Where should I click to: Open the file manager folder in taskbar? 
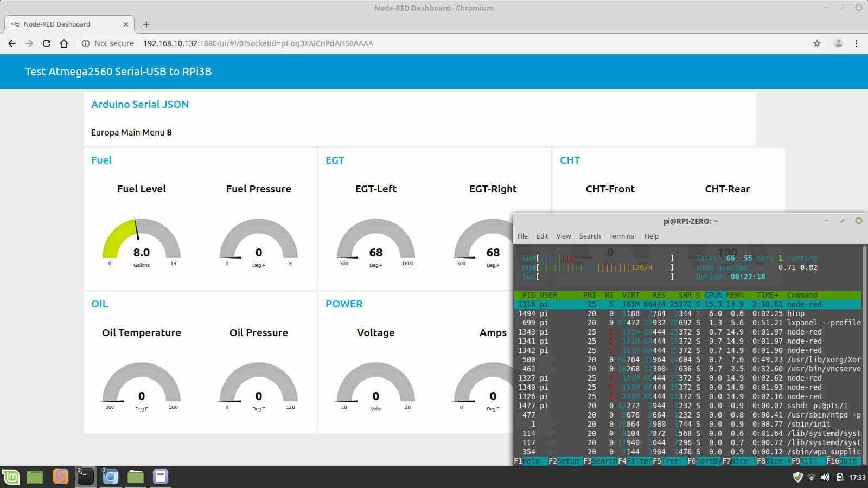pyautogui.click(x=136, y=477)
